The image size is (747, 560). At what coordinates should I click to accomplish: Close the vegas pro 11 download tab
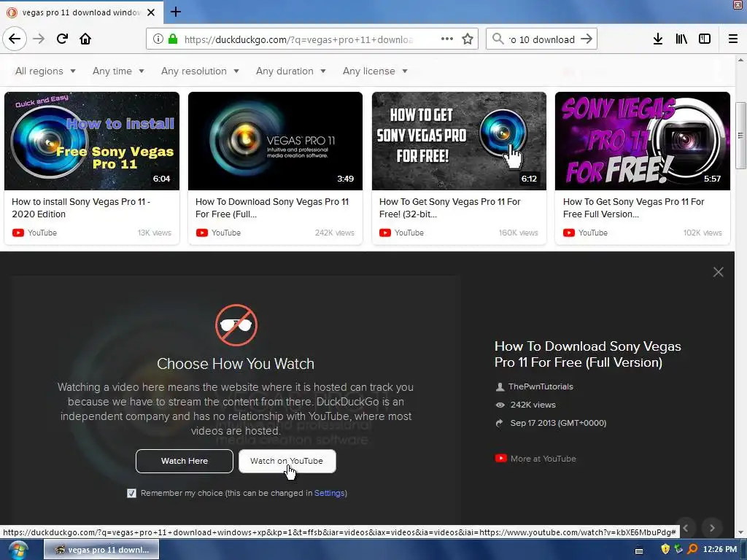pos(151,12)
